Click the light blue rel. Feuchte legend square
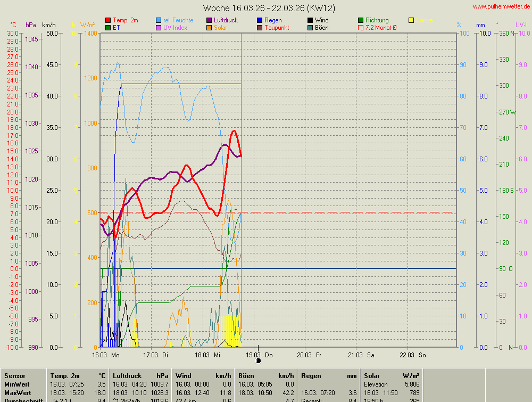The width and height of the screenshot is (532, 402). (x=159, y=20)
